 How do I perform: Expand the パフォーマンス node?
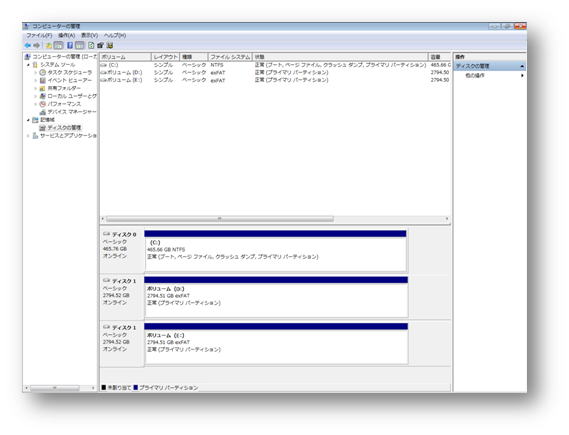tap(36, 104)
